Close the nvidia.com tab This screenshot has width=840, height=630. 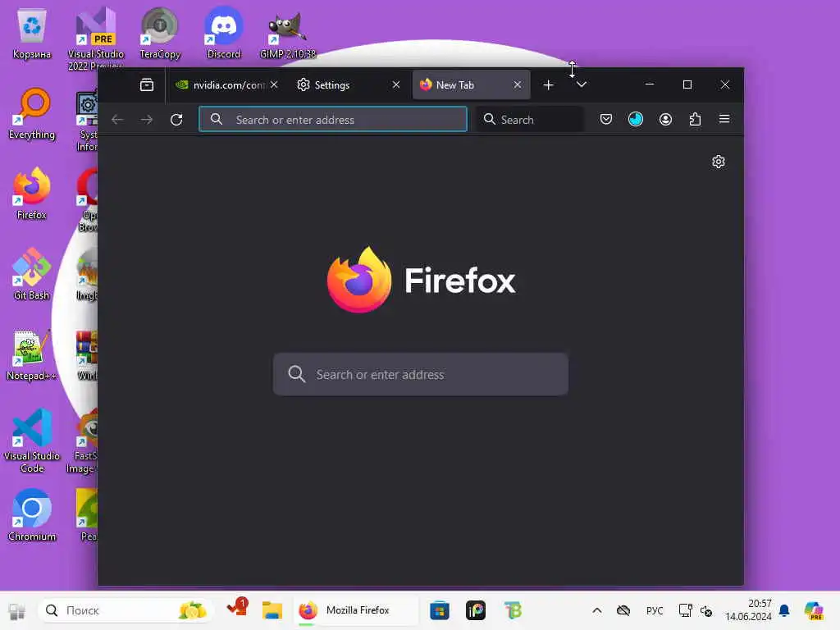click(x=274, y=84)
